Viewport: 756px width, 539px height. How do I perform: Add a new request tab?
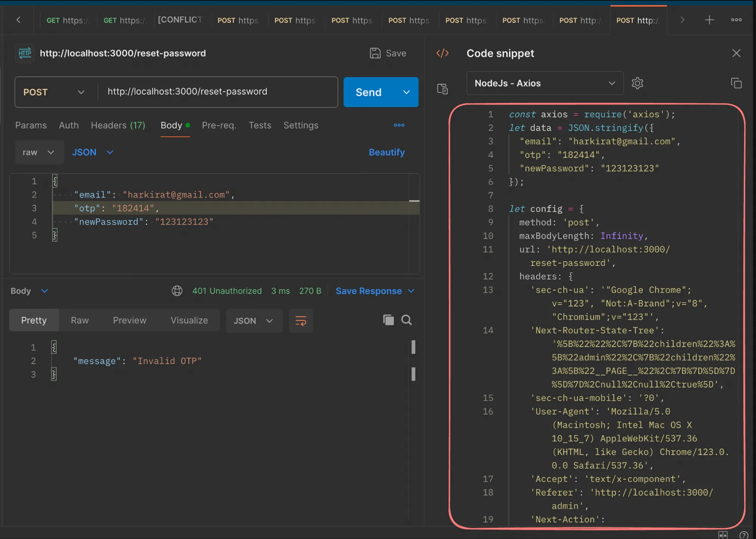tap(709, 20)
